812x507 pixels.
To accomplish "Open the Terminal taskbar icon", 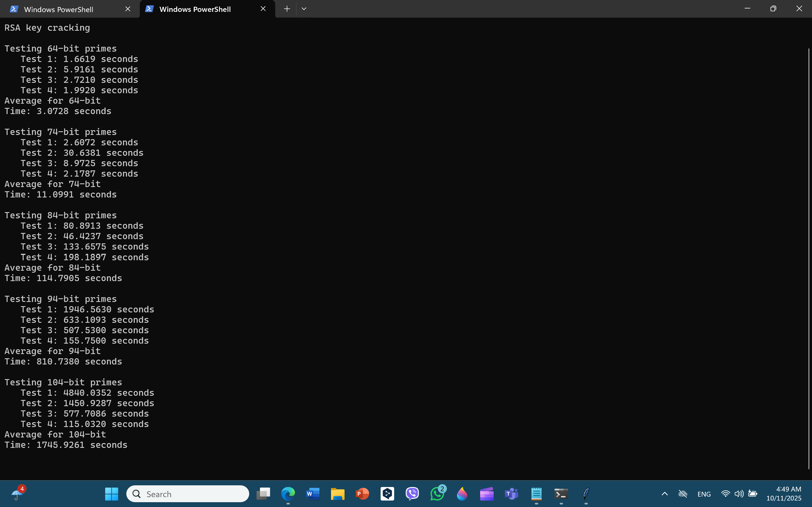I will (x=561, y=493).
